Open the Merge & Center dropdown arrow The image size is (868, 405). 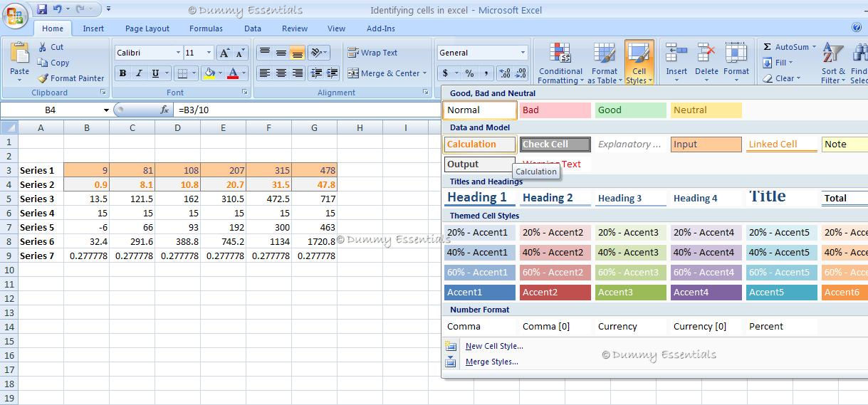pyautogui.click(x=424, y=73)
